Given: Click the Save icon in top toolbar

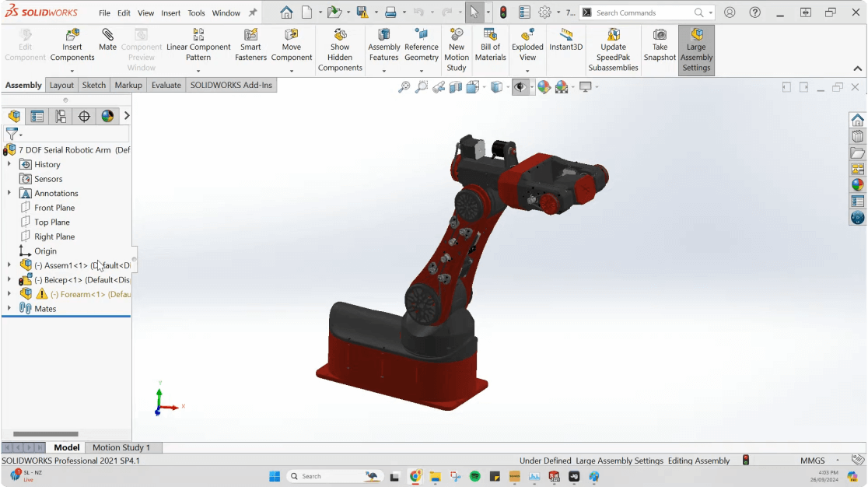Looking at the screenshot, I should 362,12.
